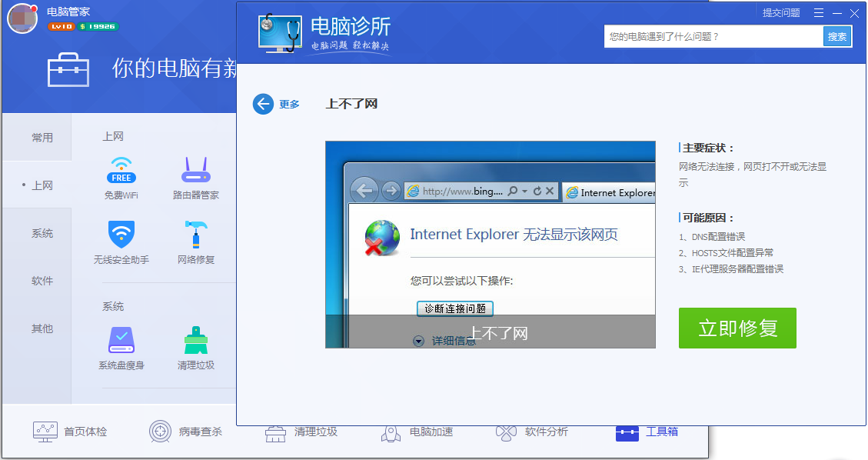
Task: Launch 无线安全助手 shield icon
Action: (x=121, y=234)
